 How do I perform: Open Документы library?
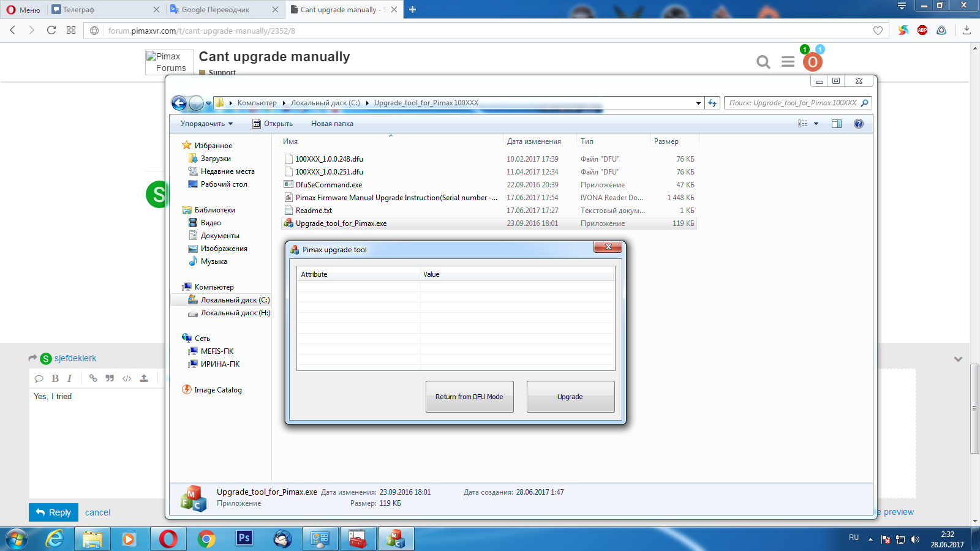(220, 236)
